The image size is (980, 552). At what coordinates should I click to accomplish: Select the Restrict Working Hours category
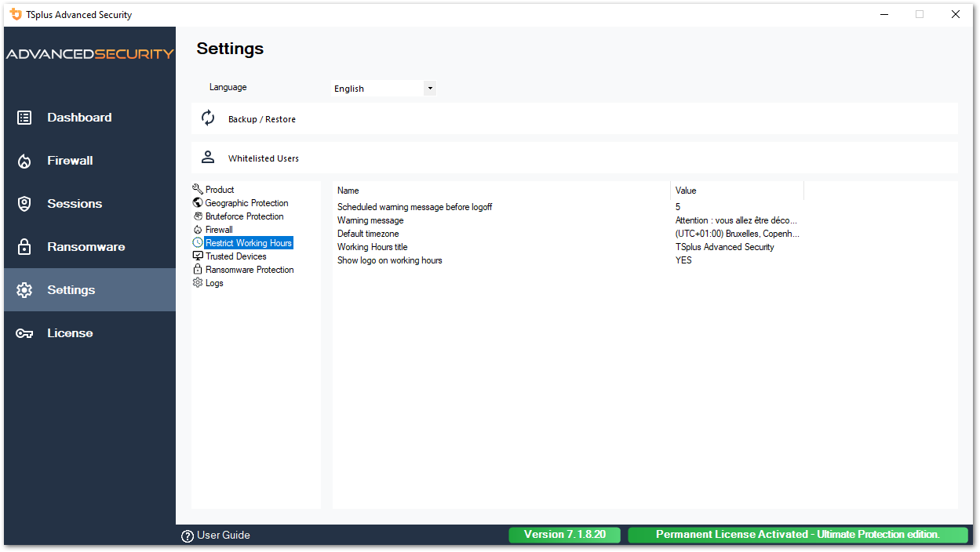click(x=247, y=242)
